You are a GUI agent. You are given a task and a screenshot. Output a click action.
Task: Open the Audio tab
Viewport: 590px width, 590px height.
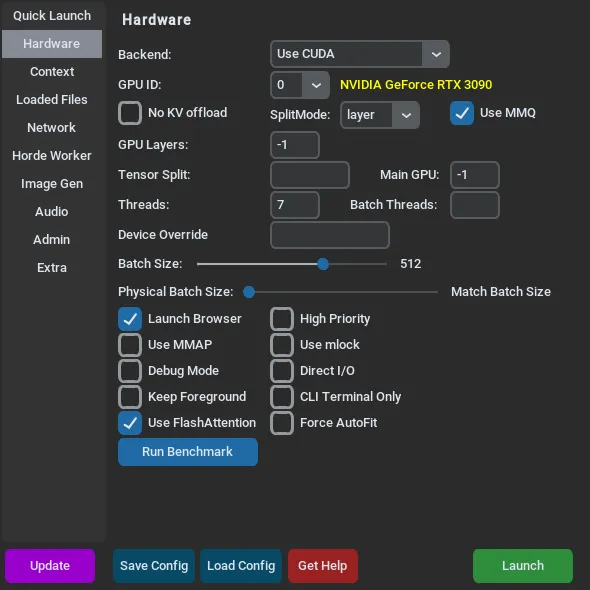(52, 211)
